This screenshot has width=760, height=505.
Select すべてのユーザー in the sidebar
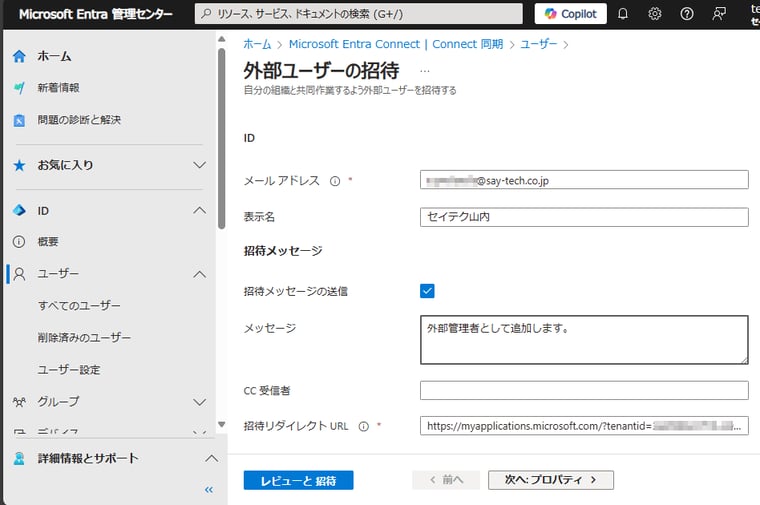[79, 306]
